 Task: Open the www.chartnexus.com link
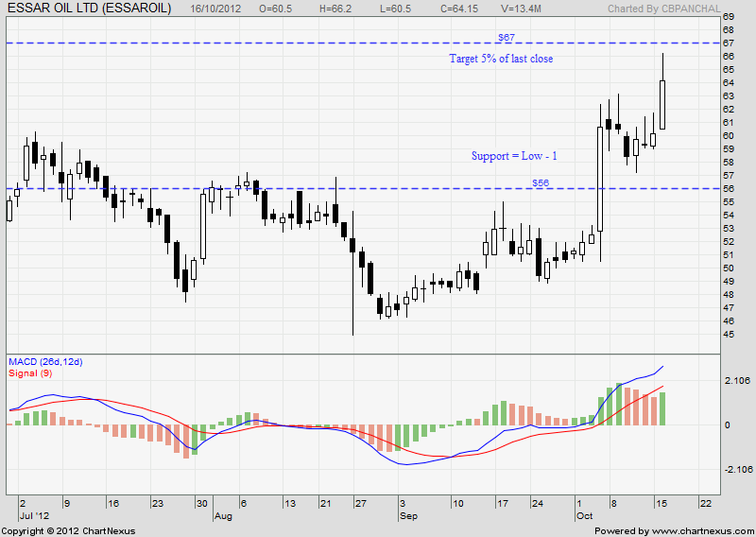coord(703,530)
